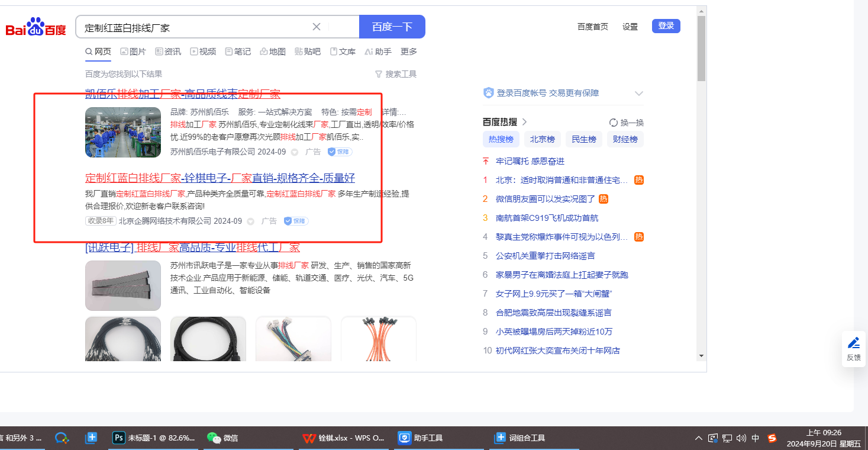Switch to the 文库 tab

point(343,52)
